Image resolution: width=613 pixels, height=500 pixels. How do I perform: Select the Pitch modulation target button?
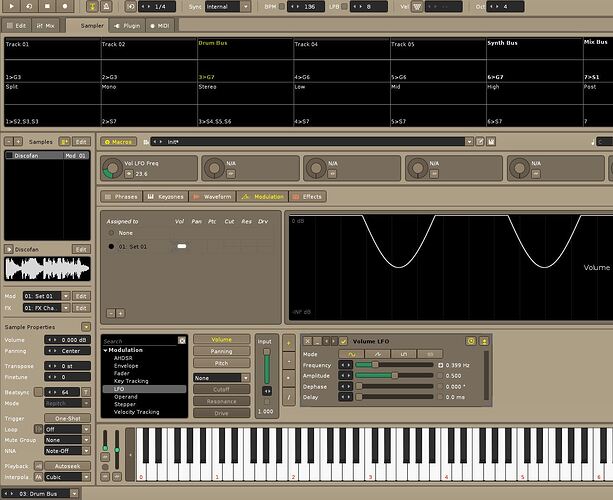click(x=221, y=363)
